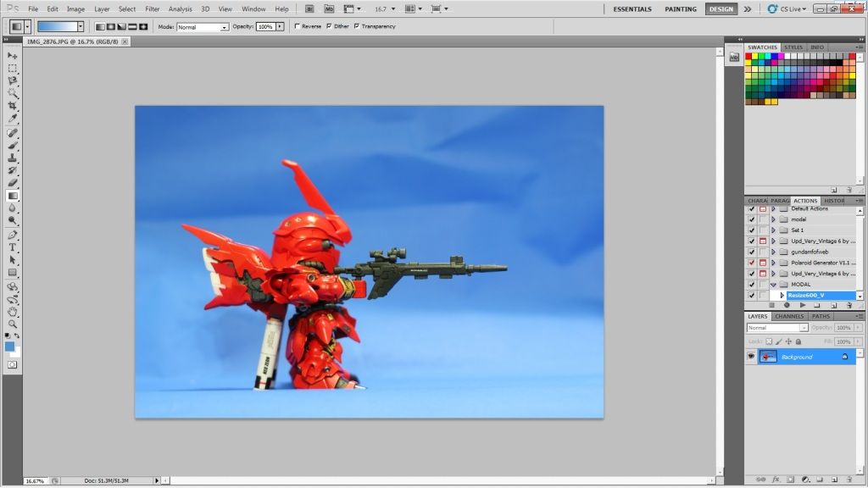The height and width of the screenshot is (488, 868).
Task: Toggle the Dither checkbox
Action: tap(330, 26)
